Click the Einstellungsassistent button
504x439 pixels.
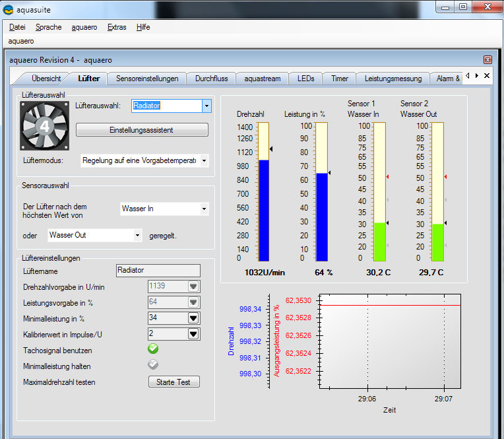coord(142,130)
